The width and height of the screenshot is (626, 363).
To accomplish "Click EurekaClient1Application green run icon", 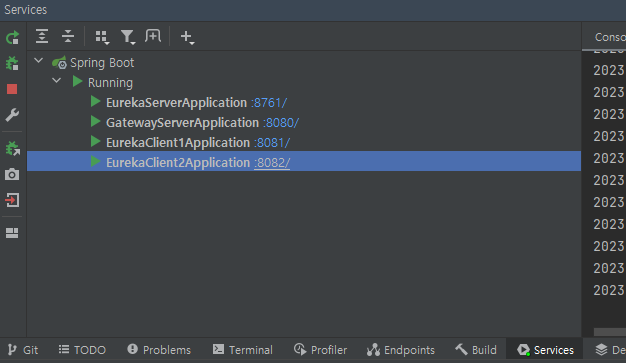I will point(95,141).
